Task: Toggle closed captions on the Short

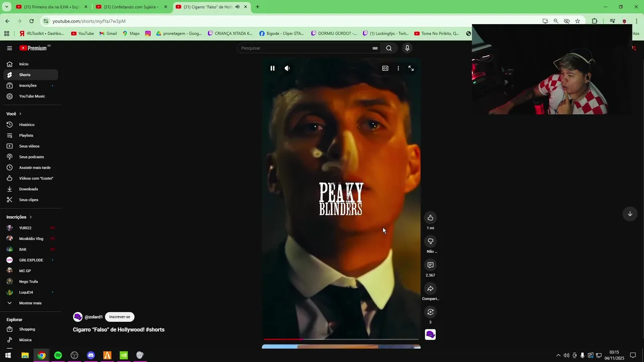Action: (x=385, y=68)
